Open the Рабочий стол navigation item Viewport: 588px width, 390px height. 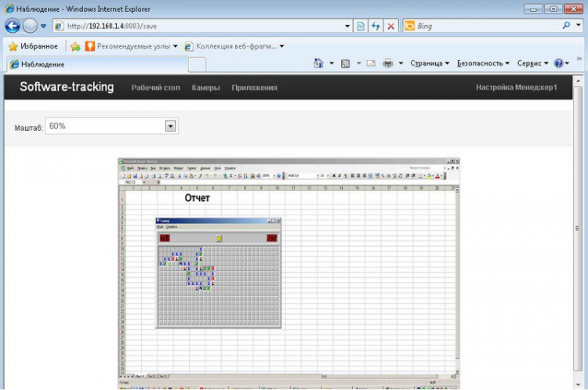pos(156,88)
